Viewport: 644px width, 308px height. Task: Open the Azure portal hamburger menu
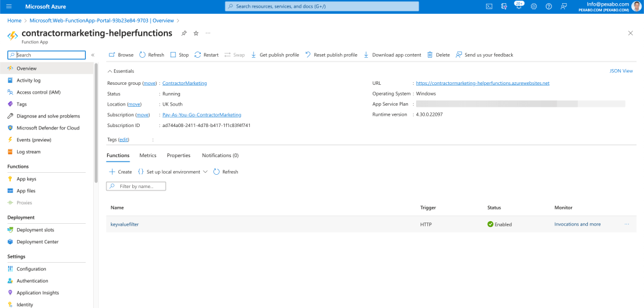[x=9, y=6]
